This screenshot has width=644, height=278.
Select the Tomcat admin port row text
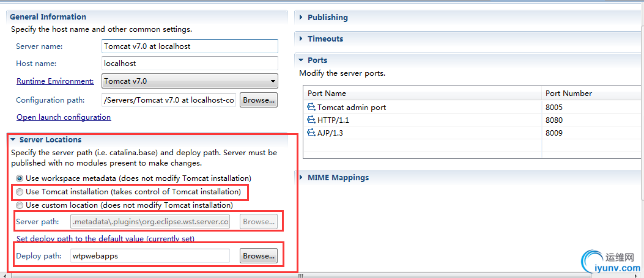pos(352,108)
